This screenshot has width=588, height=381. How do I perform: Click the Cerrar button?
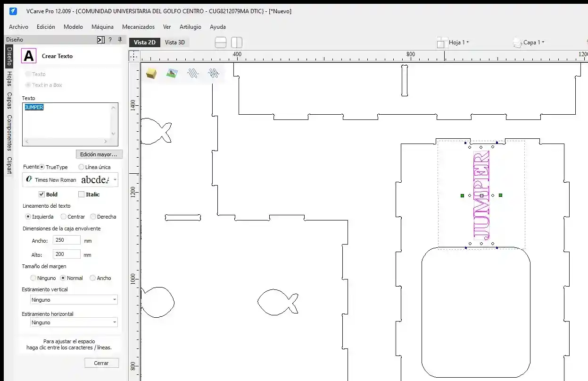(x=101, y=363)
